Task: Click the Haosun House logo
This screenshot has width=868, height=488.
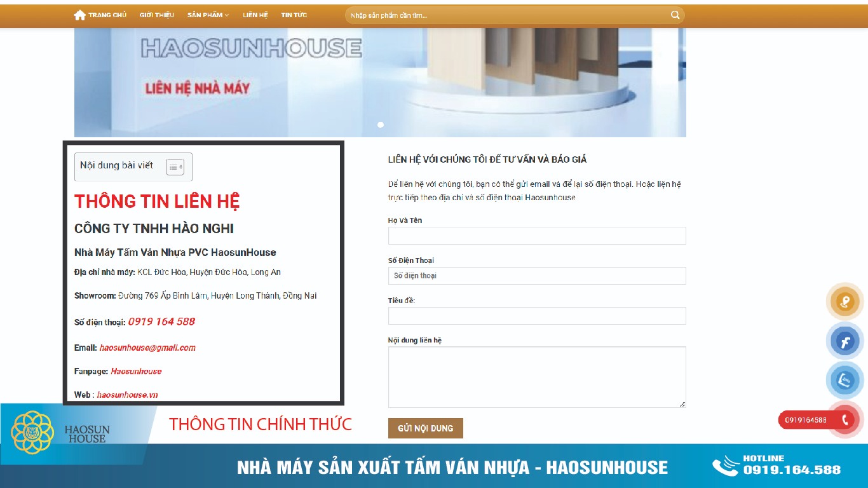Action: (x=60, y=432)
